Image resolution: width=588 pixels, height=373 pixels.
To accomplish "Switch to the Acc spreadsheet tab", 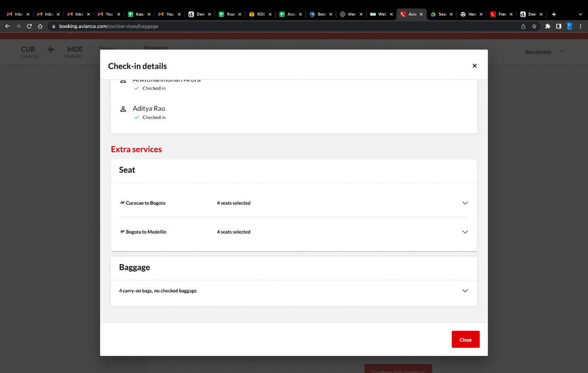I will click(290, 14).
